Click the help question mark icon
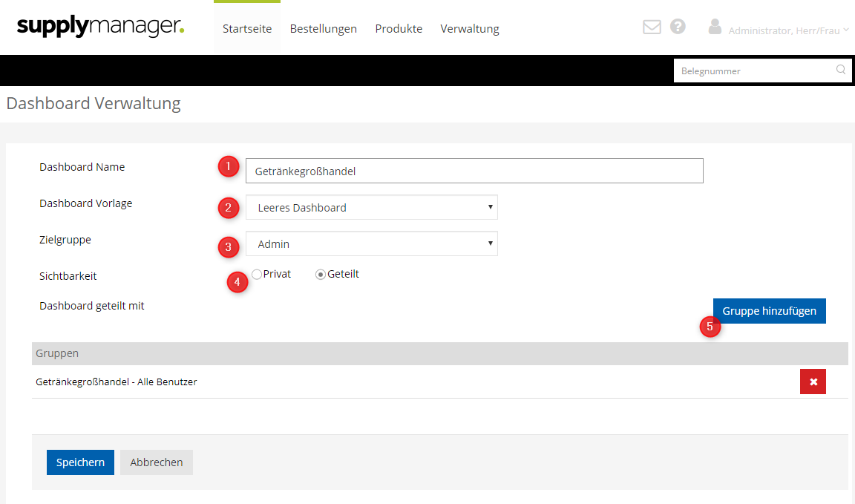This screenshot has width=855, height=504. pyautogui.click(x=678, y=27)
